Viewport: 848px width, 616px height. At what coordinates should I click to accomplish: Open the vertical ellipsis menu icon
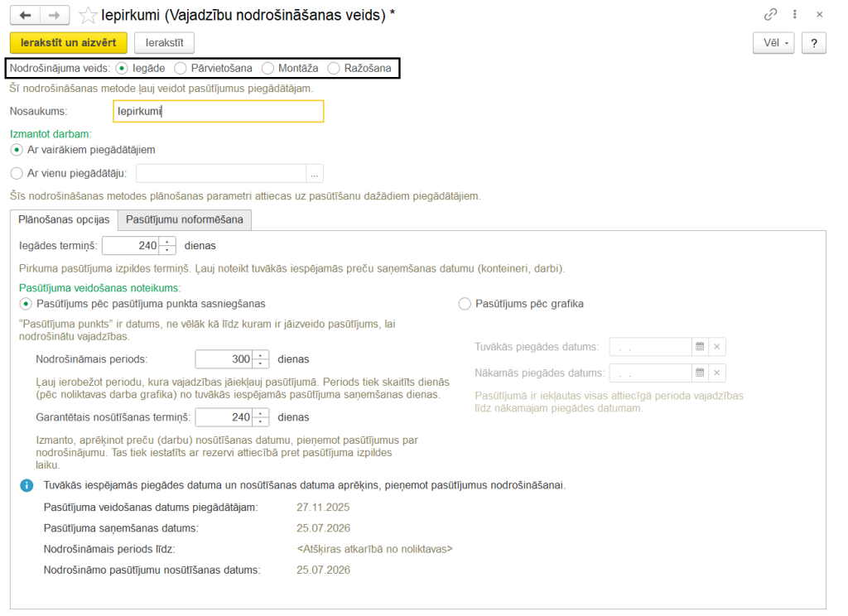click(796, 14)
